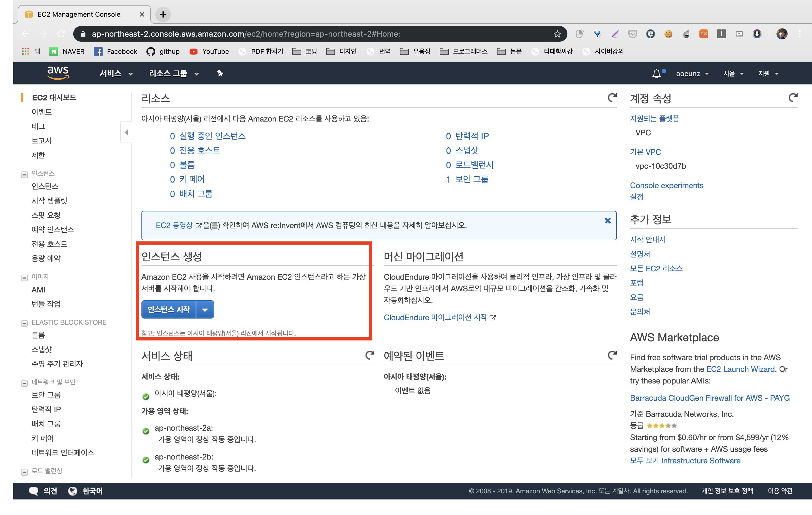This screenshot has width=812, height=515.
Task: Open the 인스턴스 시작 dropdown arrow
Action: coord(205,309)
